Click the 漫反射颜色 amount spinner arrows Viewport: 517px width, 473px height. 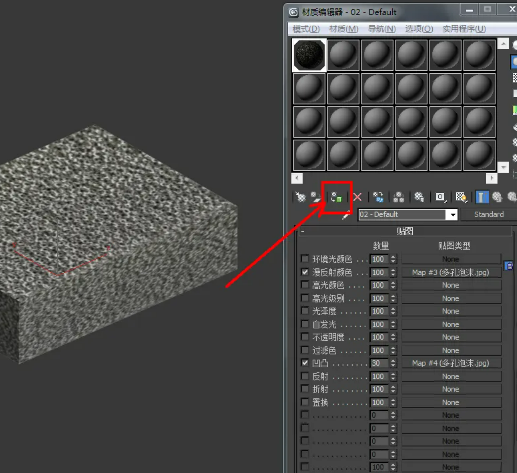point(393,272)
